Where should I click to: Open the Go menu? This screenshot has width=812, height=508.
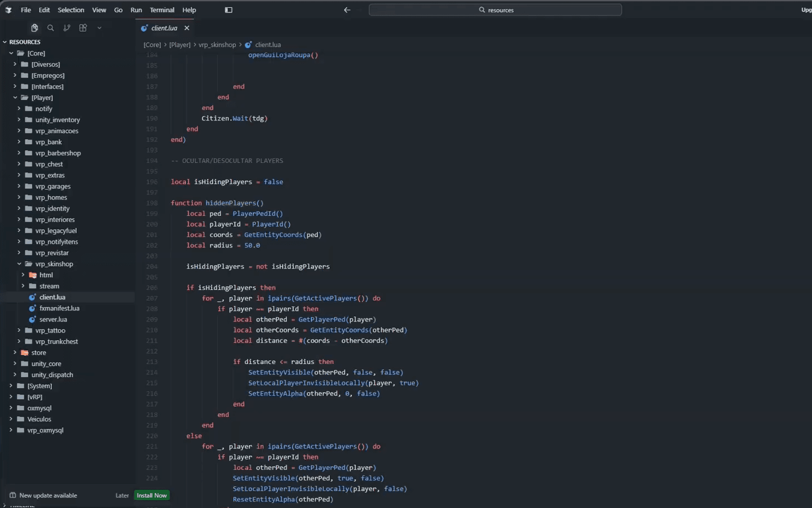click(118, 10)
